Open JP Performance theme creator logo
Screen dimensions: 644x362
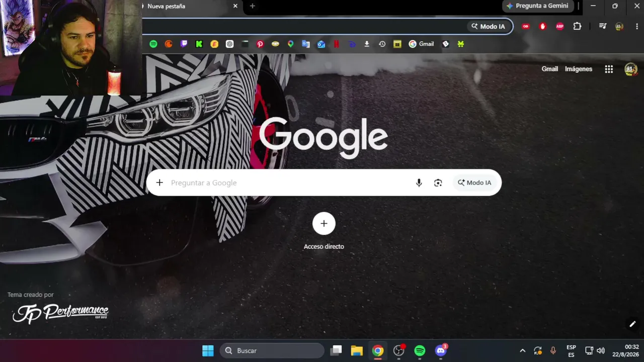(x=60, y=313)
